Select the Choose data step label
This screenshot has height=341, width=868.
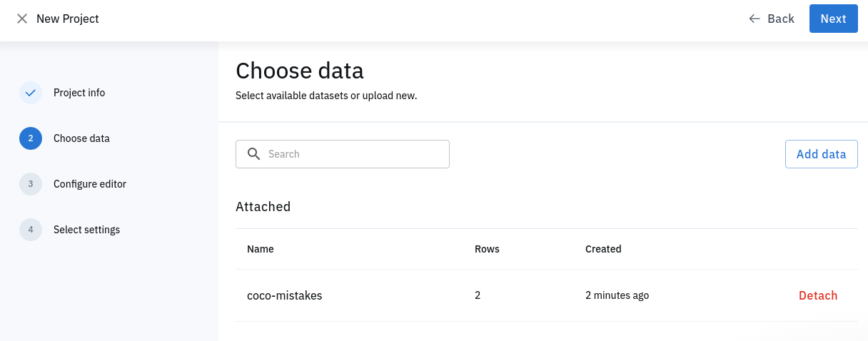click(x=81, y=138)
